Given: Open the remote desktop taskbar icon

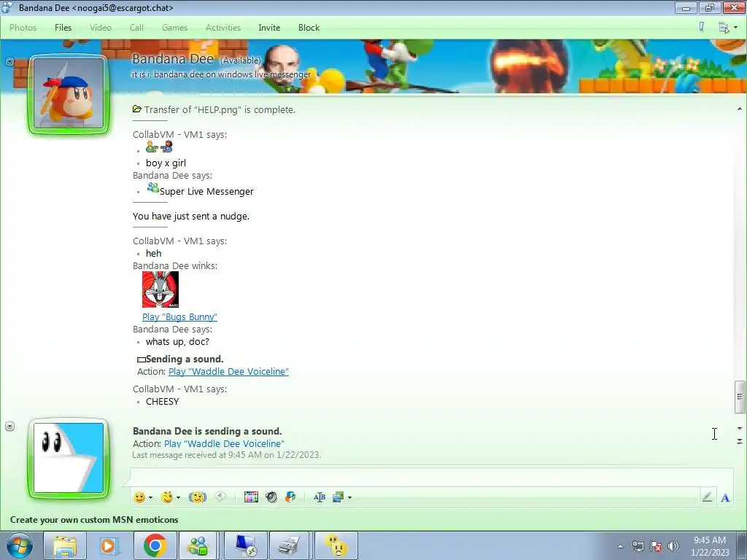Looking at the screenshot, I should [245, 545].
